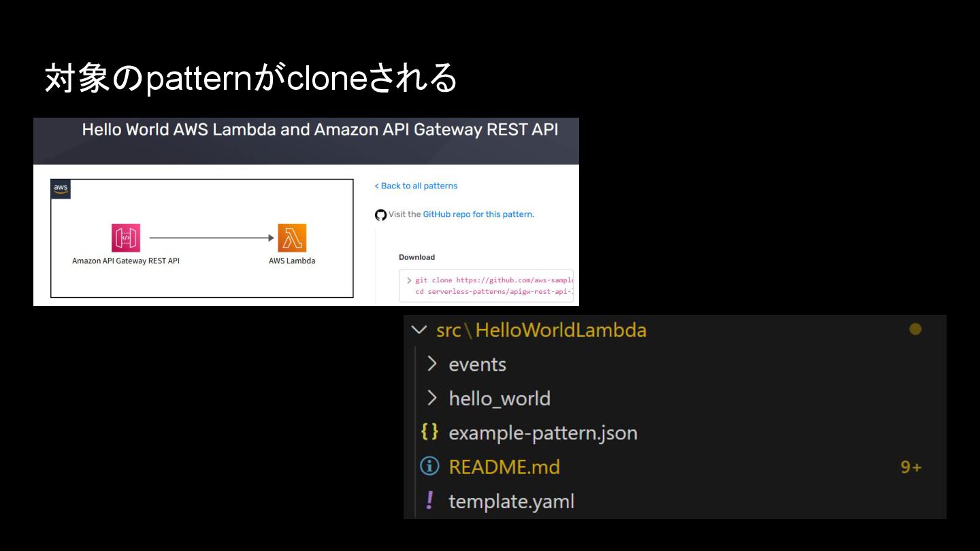Click the 'cd serverless-patterns' command line
This screenshot has width=980, height=551.
495,292
